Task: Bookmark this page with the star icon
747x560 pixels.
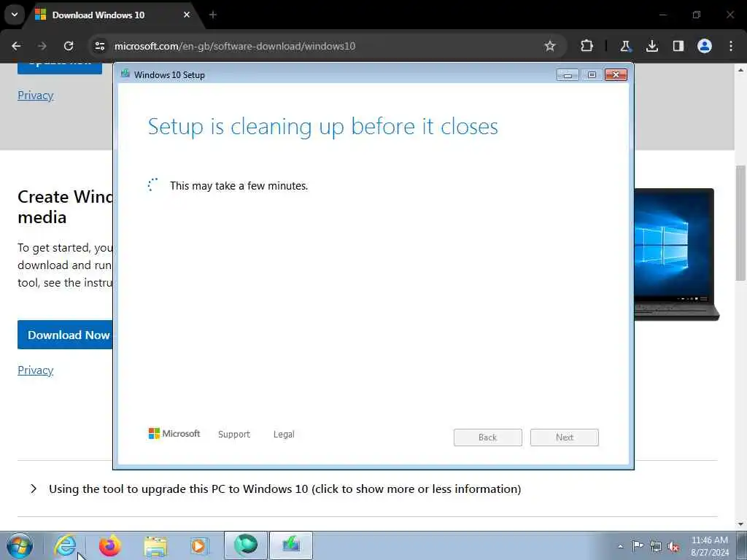Action: 550,46
